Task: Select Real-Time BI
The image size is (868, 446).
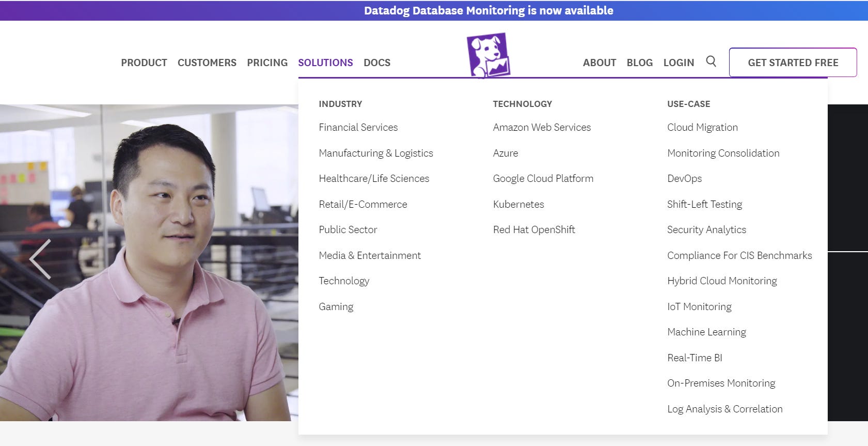Action: tap(695, 358)
